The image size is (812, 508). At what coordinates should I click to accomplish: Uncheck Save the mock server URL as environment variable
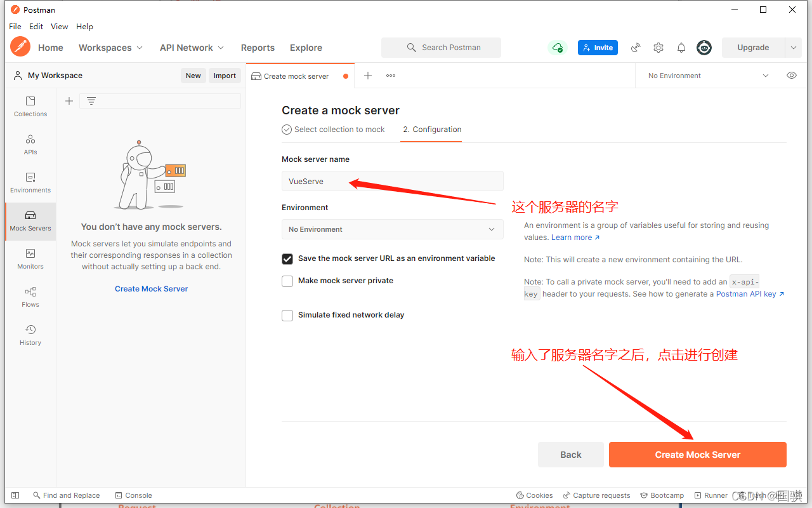287,259
